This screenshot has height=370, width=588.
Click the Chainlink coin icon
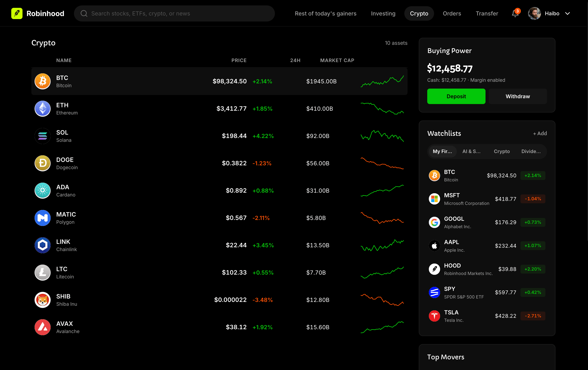(x=42, y=245)
